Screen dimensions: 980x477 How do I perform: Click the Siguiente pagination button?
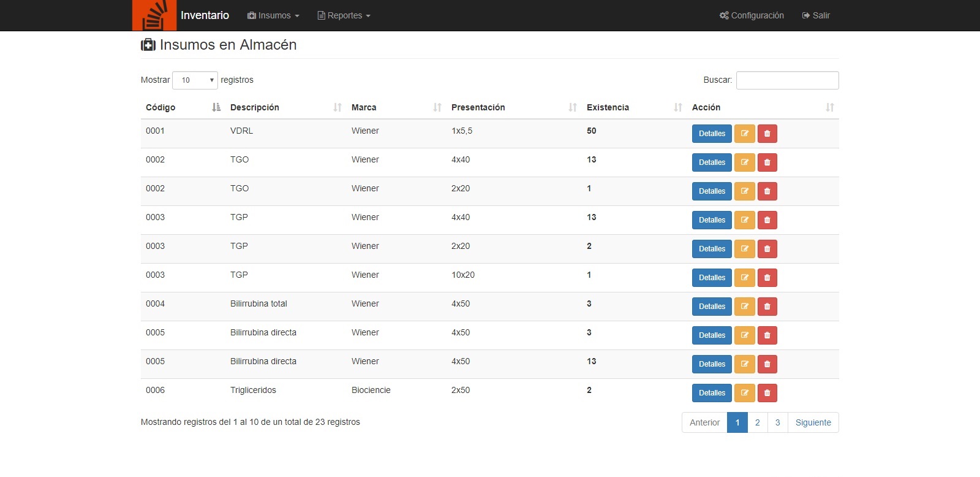click(x=813, y=422)
